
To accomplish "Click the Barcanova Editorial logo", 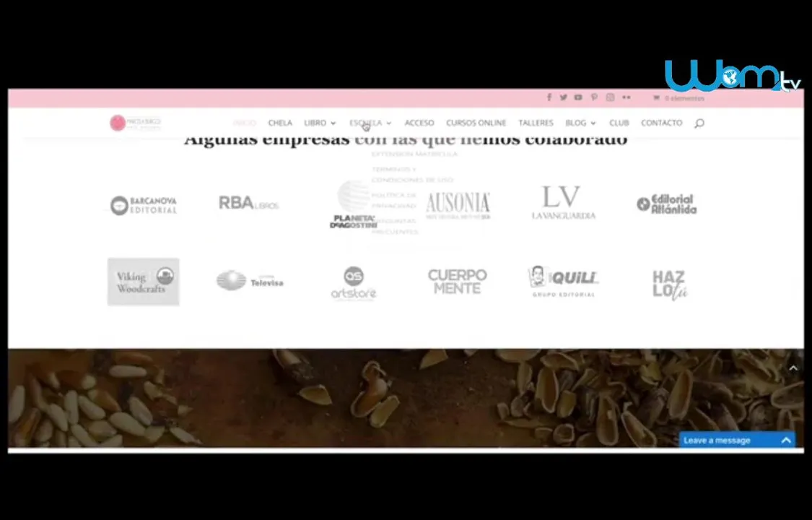I will (x=144, y=205).
